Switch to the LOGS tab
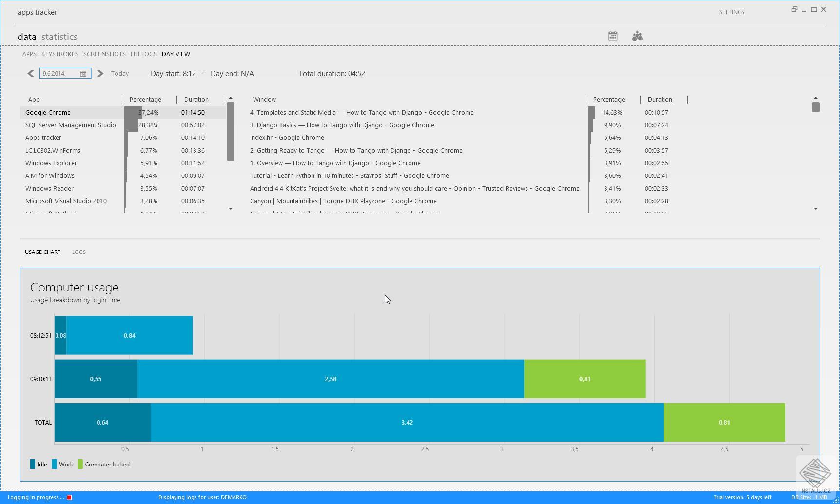 pos(78,252)
